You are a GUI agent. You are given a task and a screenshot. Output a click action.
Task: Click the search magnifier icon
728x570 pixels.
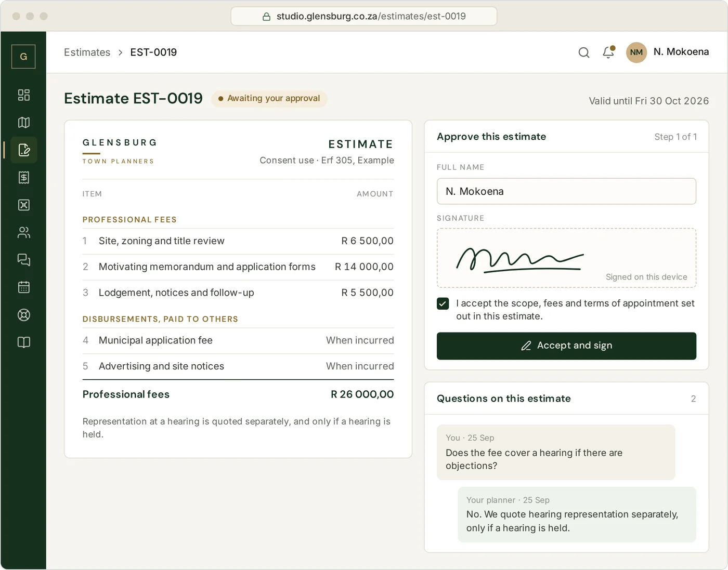tap(584, 52)
